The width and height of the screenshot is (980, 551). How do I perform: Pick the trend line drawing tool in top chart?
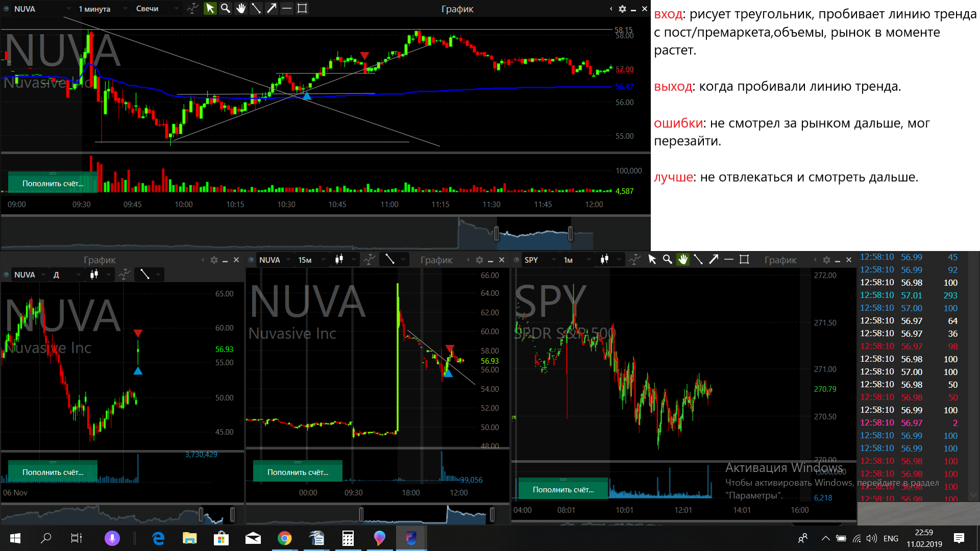[256, 8]
